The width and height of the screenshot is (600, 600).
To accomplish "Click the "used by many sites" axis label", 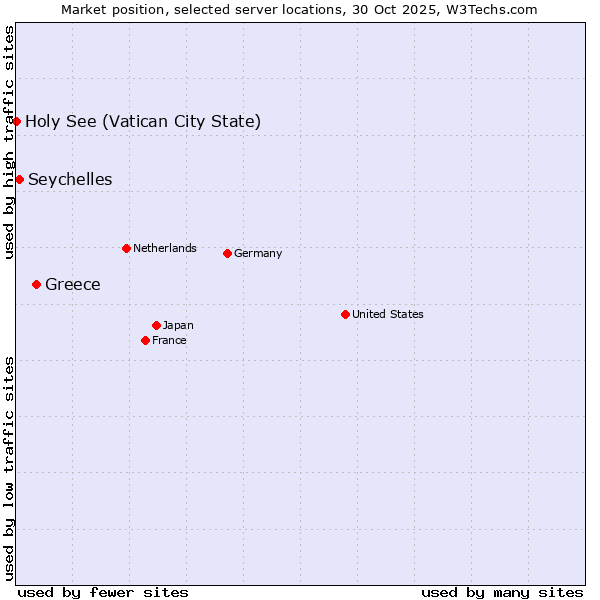I will pos(502,592).
